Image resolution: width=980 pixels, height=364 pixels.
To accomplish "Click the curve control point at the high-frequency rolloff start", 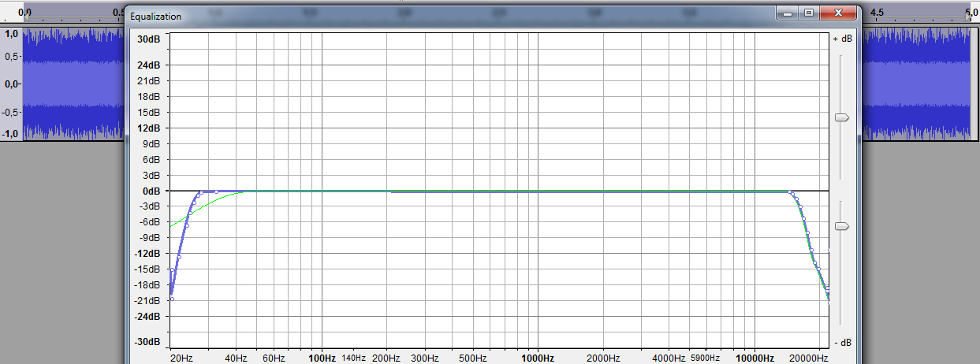I will [790, 191].
